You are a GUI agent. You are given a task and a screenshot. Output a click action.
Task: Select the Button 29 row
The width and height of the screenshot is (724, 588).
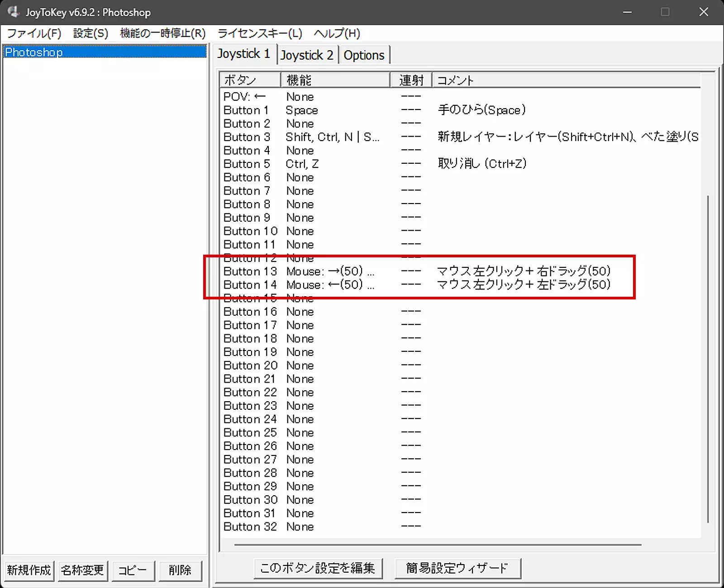460,487
